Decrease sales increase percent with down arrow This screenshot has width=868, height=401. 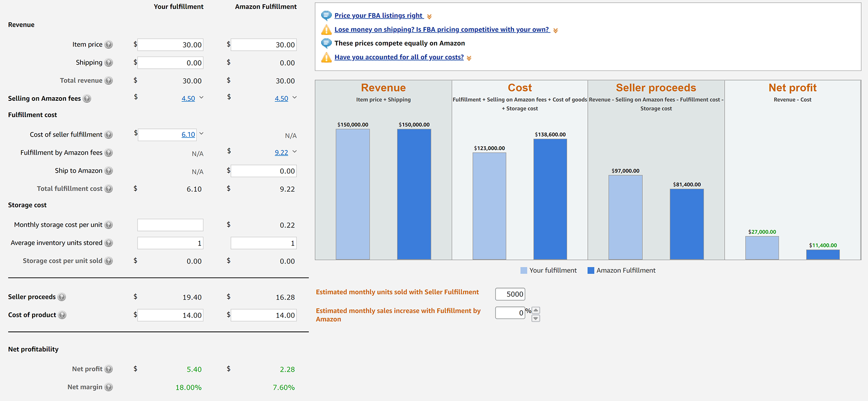tap(536, 318)
